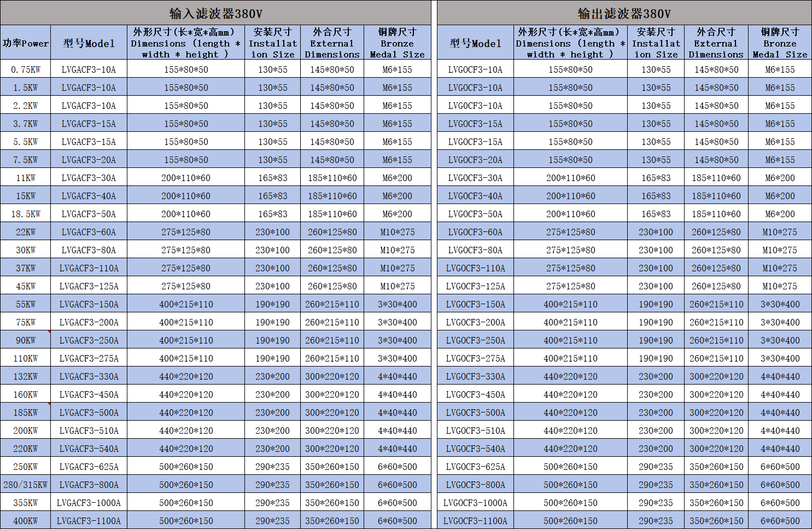Select the LVGACF3-30A model cell

(x=89, y=178)
